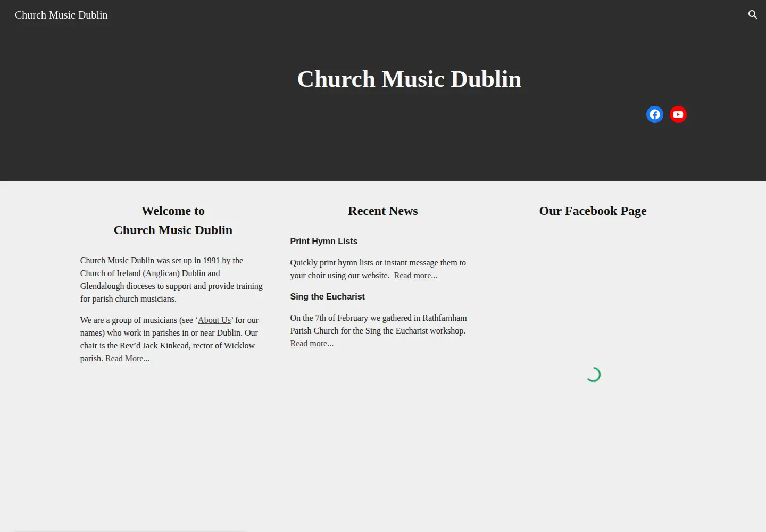The width and height of the screenshot is (766, 532).
Task: Select the 'Church Music Dublin' hero heading
Action: coord(409,79)
